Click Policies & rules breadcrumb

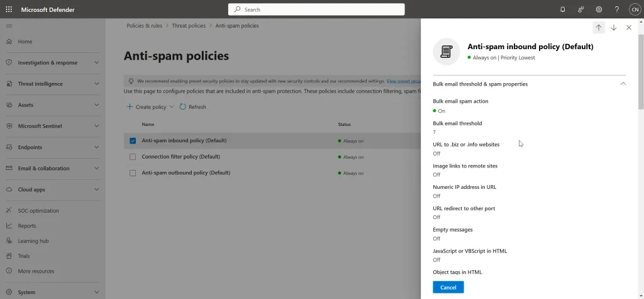click(145, 26)
